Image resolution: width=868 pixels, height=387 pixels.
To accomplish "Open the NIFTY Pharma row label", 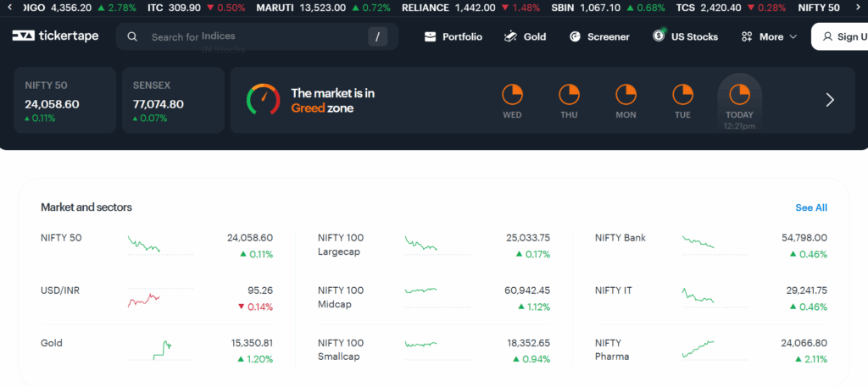I will [612, 350].
